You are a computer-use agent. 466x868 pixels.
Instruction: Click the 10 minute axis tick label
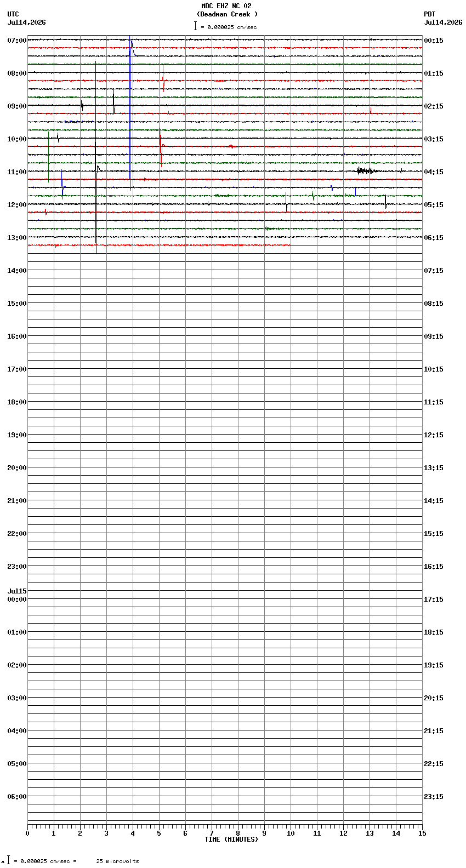(x=291, y=833)
